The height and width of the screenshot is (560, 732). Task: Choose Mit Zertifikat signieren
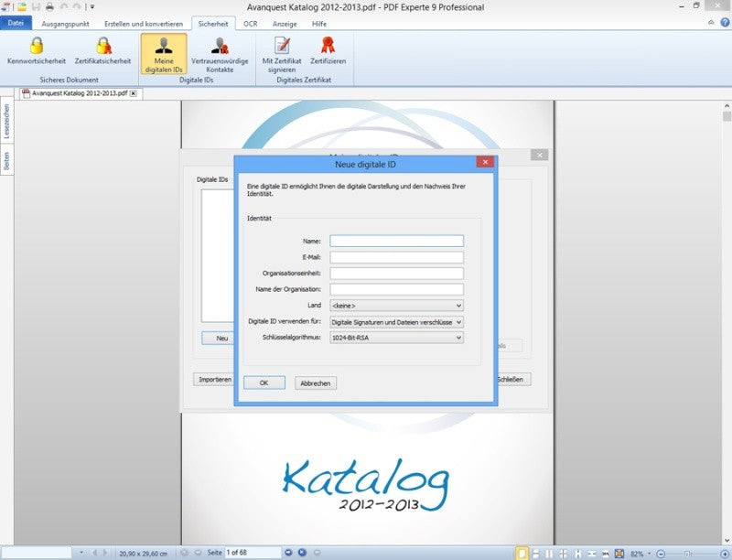(282, 55)
